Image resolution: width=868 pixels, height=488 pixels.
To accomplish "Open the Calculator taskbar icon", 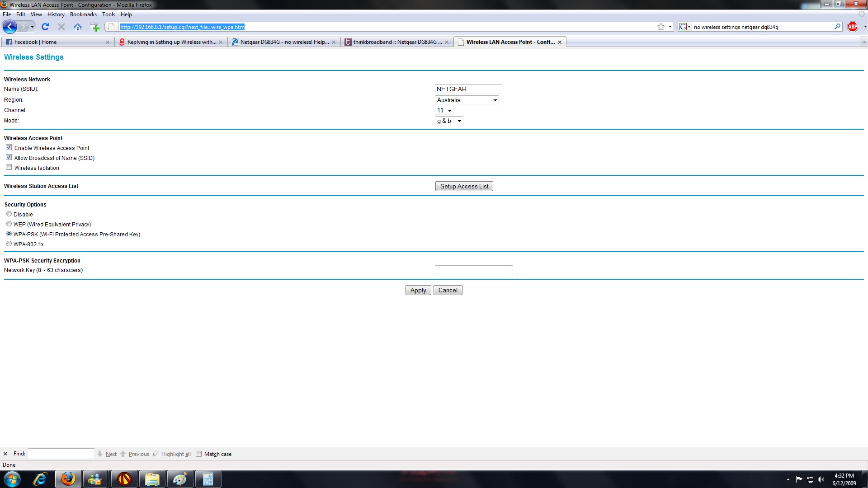I will pyautogui.click(x=208, y=479).
